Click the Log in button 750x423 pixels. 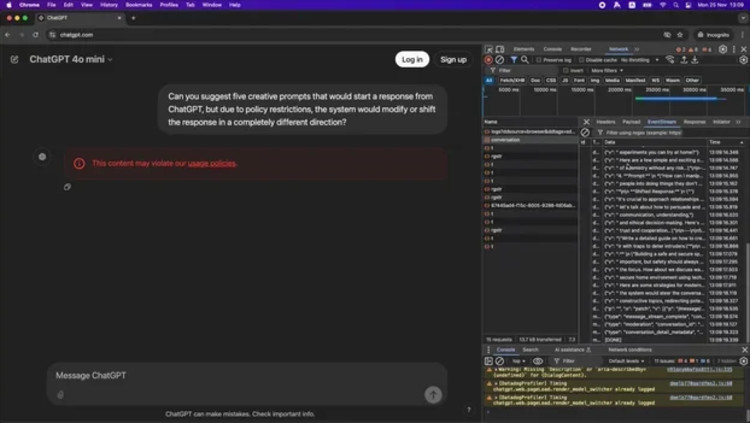[411, 59]
